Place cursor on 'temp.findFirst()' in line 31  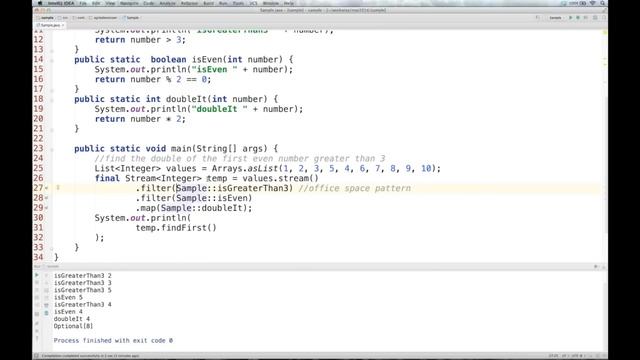[176, 228]
